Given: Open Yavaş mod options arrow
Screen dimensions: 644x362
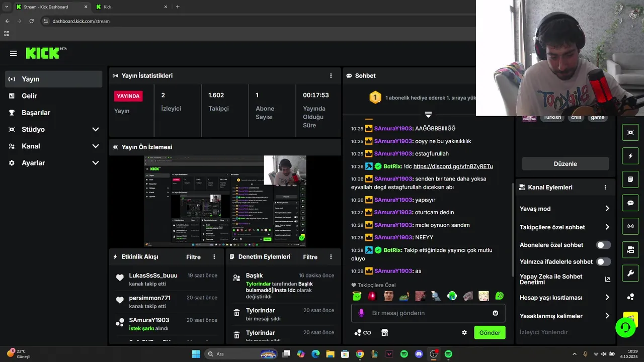Looking at the screenshot, I should tap(607, 209).
